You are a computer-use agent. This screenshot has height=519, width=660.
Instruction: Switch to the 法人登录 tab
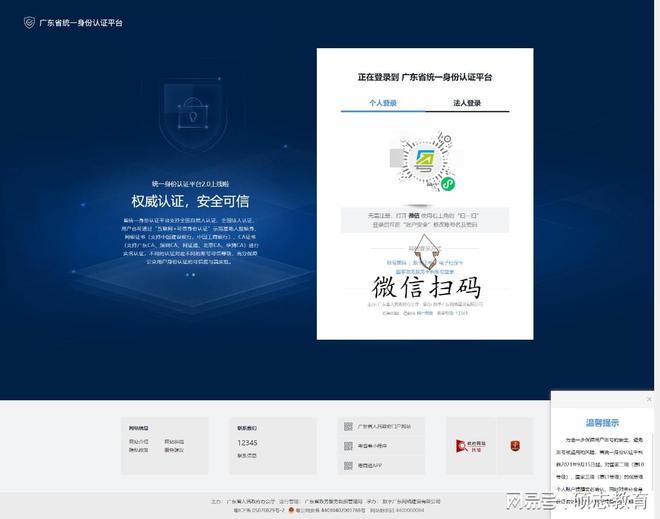pyautogui.click(x=467, y=103)
